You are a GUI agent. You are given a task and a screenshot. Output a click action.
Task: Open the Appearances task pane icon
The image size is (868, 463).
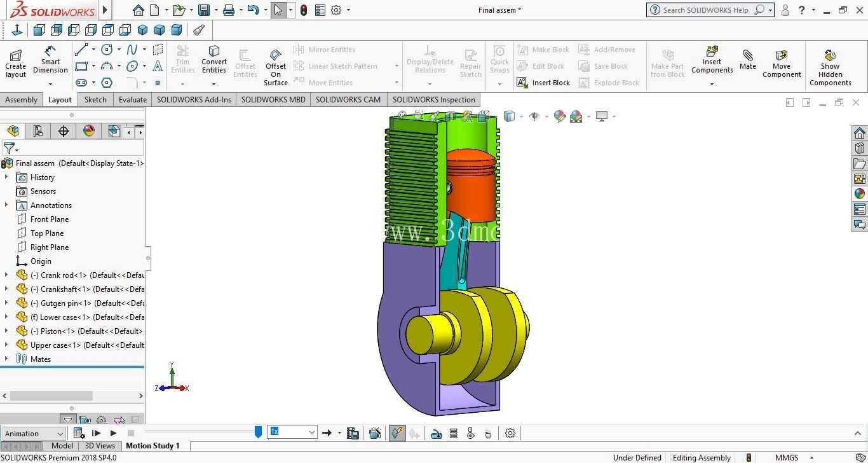tap(860, 194)
